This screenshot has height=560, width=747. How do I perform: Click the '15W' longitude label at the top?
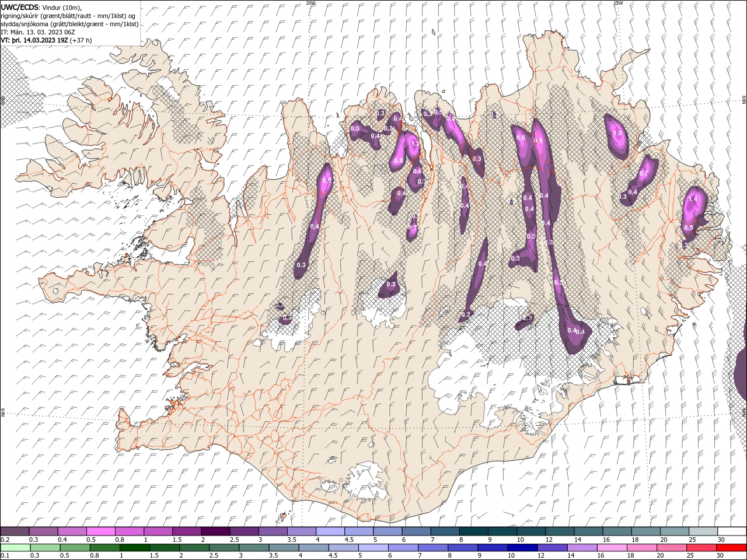point(618,3)
